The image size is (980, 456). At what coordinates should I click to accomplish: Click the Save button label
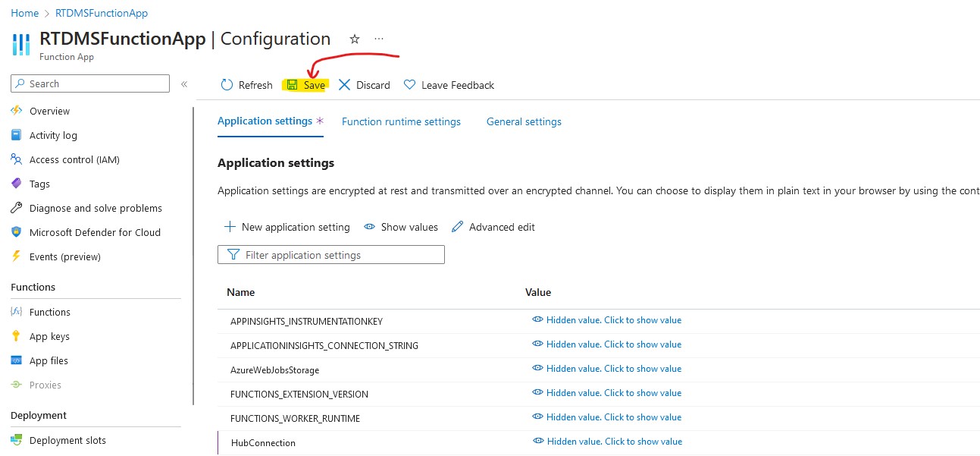(x=315, y=85)
